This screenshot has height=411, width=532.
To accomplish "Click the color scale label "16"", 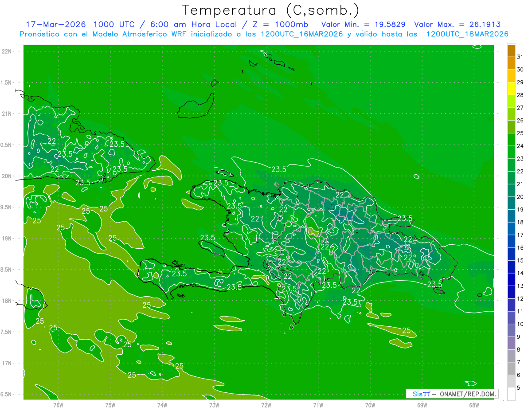I will (x=520, y=248).
